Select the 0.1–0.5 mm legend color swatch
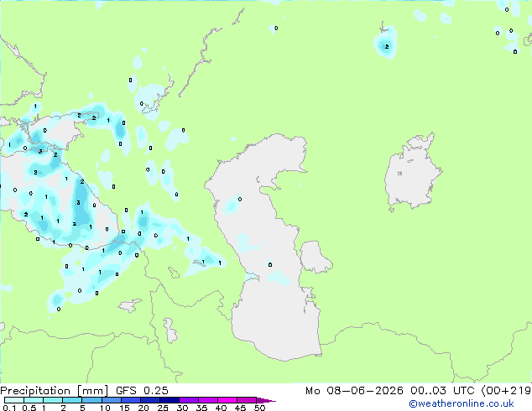The width and height of the screenshot is (532, 411). (x=14, y=400)
